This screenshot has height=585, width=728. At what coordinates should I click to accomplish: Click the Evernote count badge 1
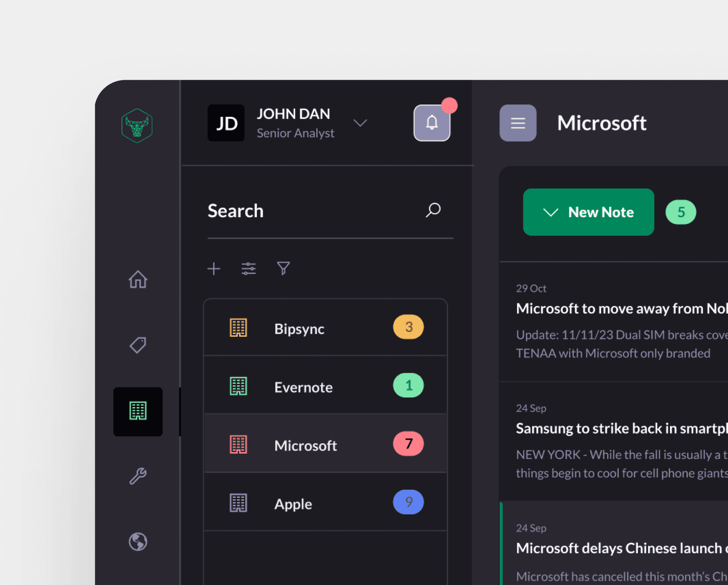408,385
